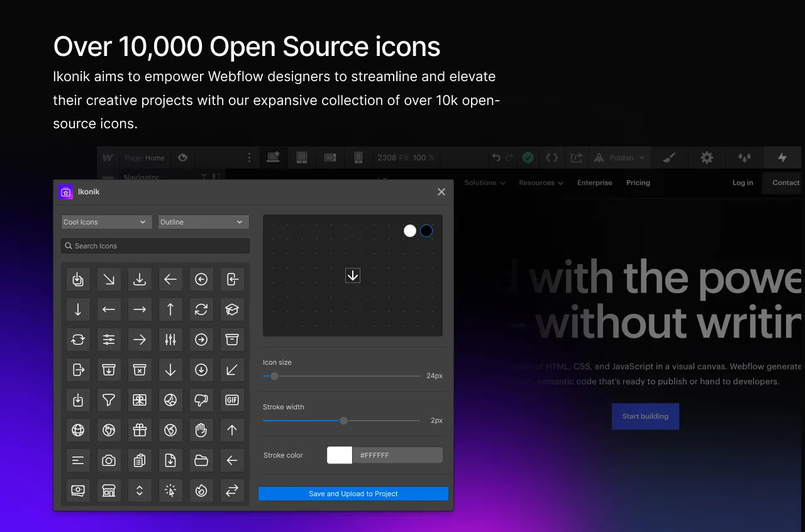
Task: Select the diagonal down-left arrow icon
Action: [x=232, y=370]
